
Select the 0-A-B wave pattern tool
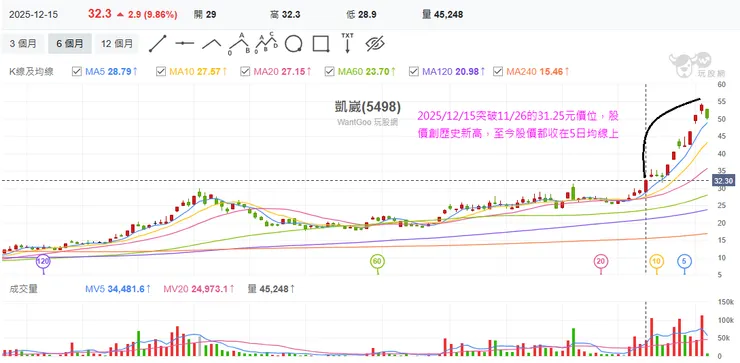point(240,44)
